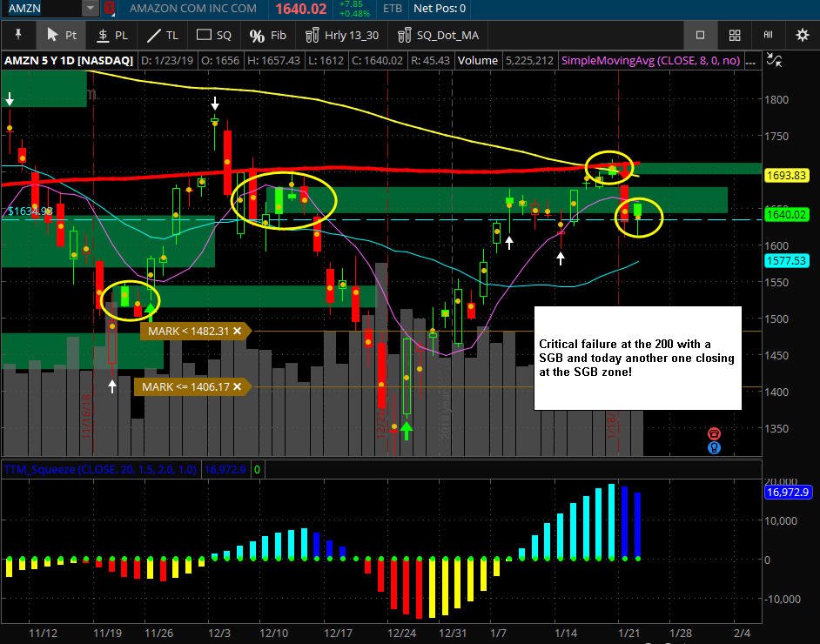Click the green 1640.02 price bubble
Image resolution: width=820 pixels, height=644 pixels.
tap(787, 214)
